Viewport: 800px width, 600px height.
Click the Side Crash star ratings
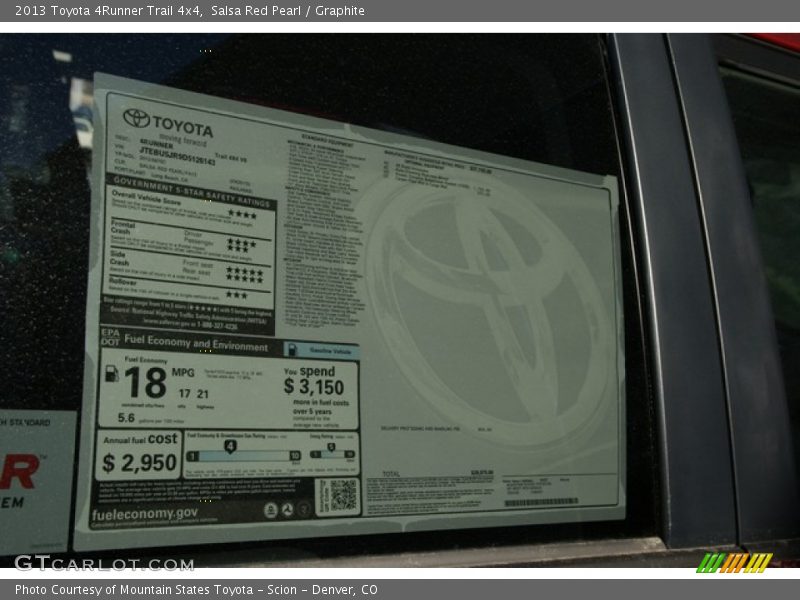(x=244, y=273)
